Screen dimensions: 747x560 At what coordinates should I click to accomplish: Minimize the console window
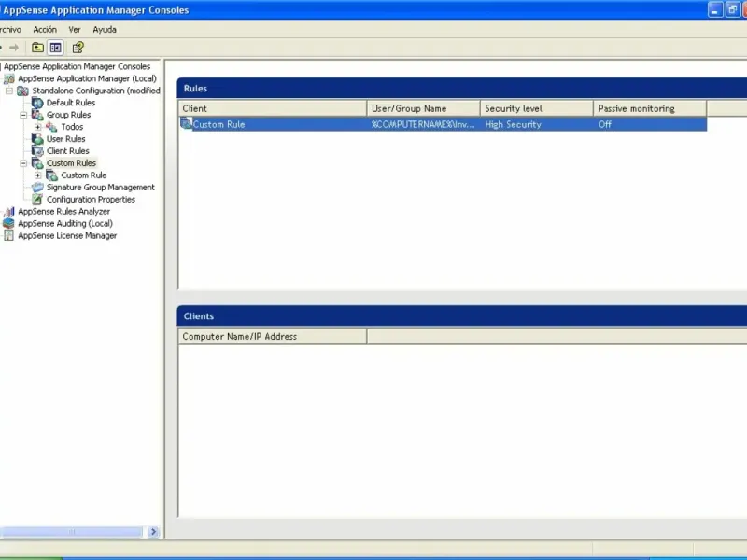pos(715,9)
